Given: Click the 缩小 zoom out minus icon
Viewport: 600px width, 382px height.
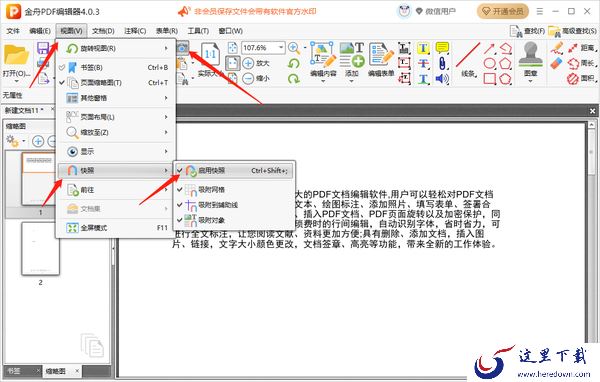Looking at the screenshot, I should [x=248, y=78].
